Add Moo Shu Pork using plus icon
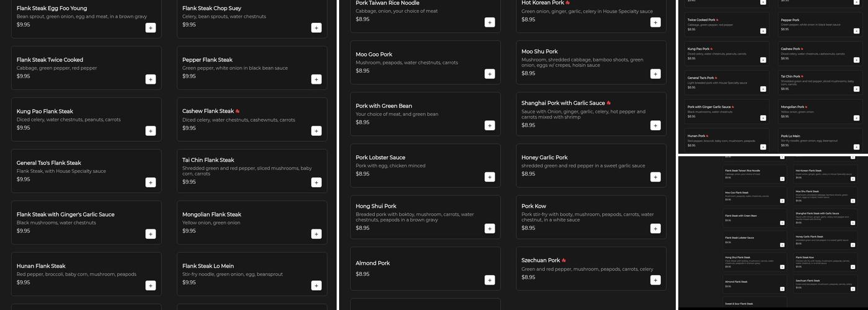 (x=655, y=74)
